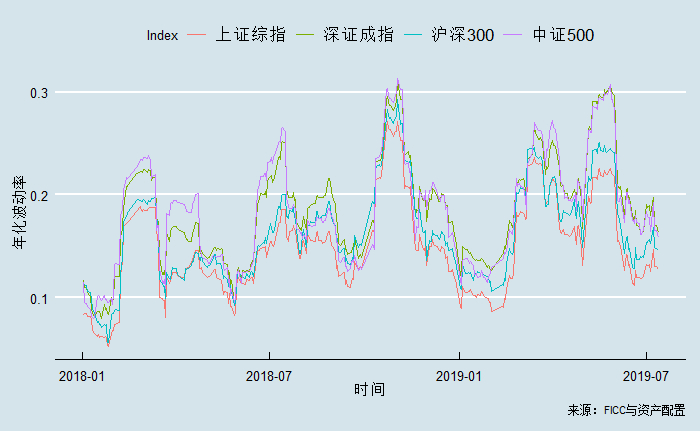Select the 深证成指 legend label
This screenshot has height=432, width=700.
pyautogui.click(x=358, y=35)
